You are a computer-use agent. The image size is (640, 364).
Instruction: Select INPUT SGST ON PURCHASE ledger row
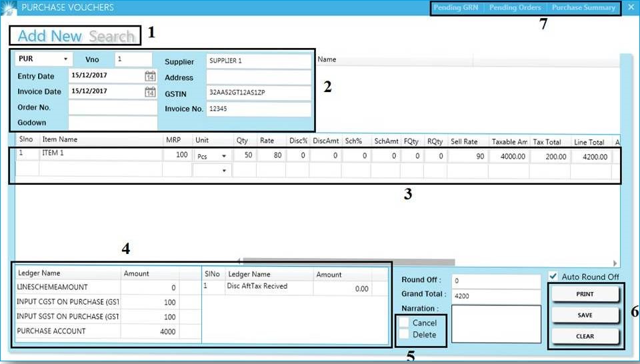(109, 317)
